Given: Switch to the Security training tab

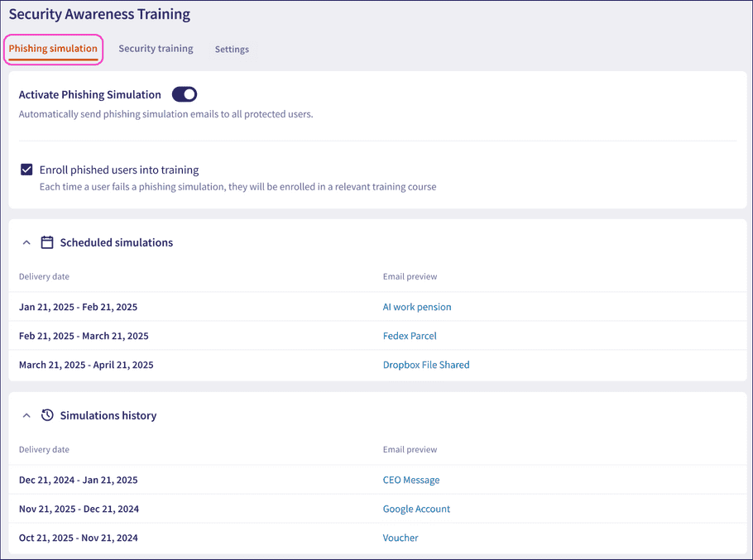Looking at the screenshot, I should click(x=156, y=49).
